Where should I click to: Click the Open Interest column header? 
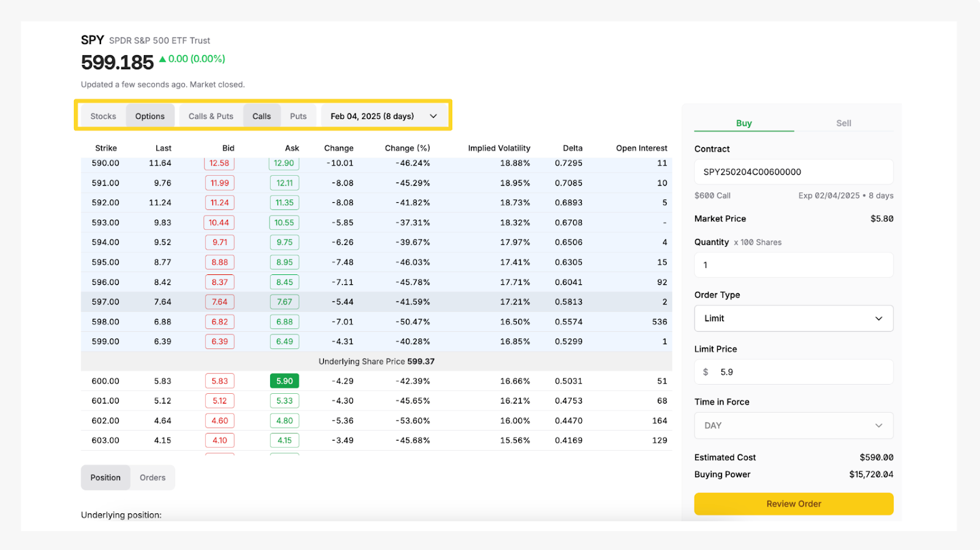[x=641, y=148]
